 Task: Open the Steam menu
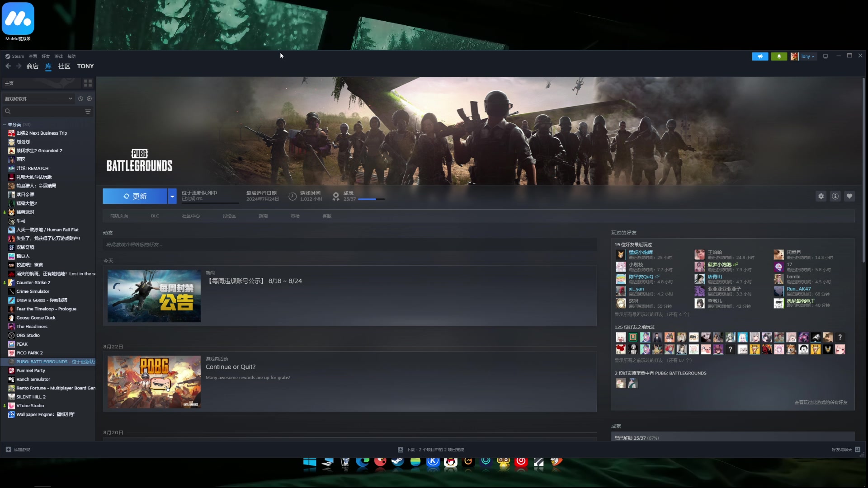(x=14, y=56)
